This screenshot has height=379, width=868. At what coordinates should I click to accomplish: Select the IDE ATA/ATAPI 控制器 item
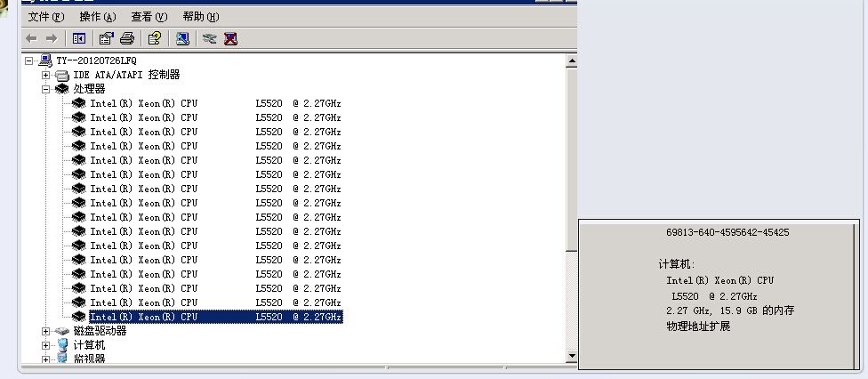tap(127, 75)
